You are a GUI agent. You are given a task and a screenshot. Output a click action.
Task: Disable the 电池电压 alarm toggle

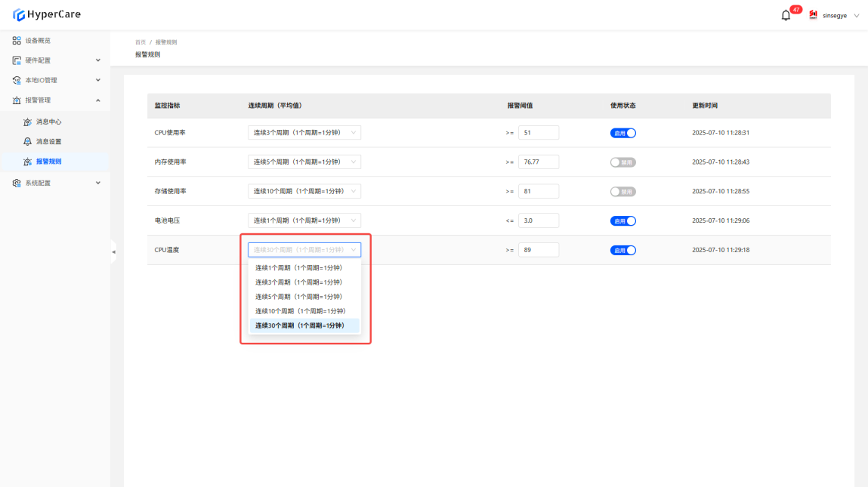622,220
